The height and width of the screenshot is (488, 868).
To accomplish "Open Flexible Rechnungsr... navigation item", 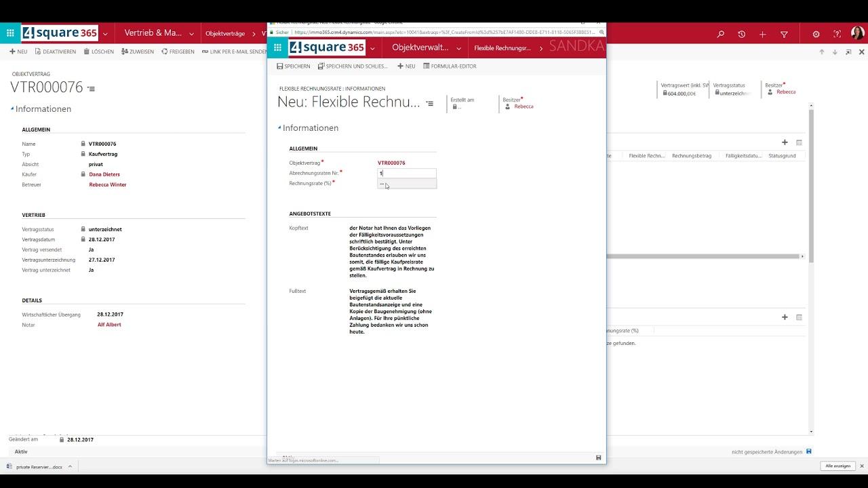I will 502,48.
